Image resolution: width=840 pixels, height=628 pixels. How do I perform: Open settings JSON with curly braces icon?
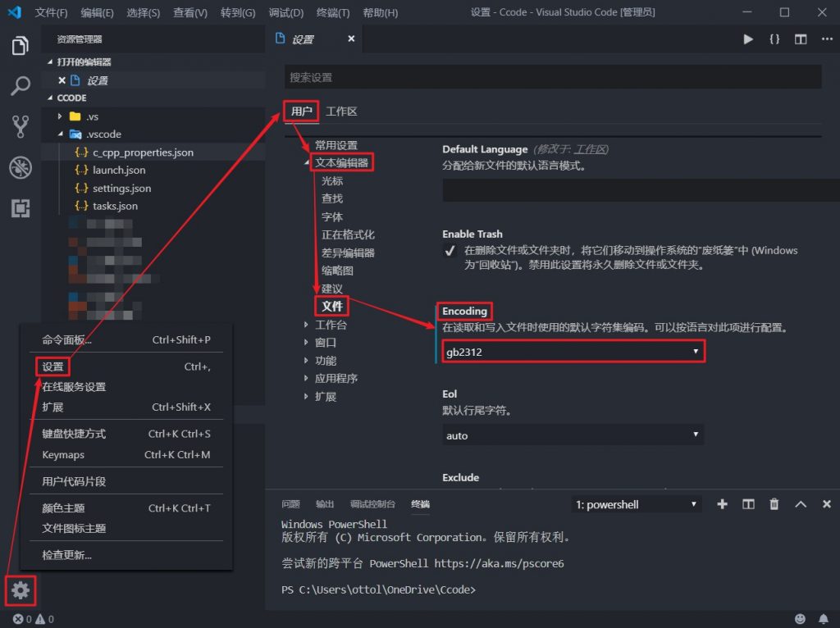tap(774, 39)
